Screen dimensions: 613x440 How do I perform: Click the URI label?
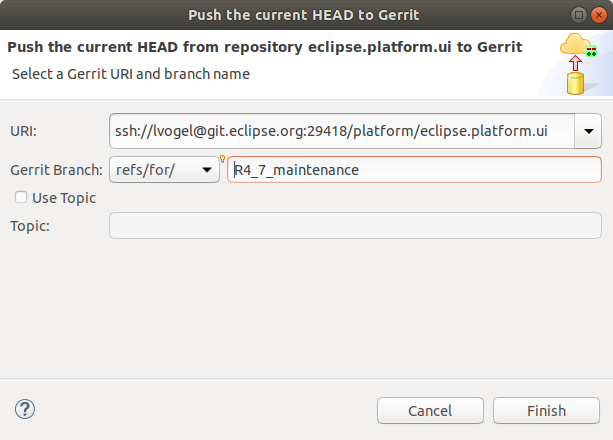tap(23, 131)
